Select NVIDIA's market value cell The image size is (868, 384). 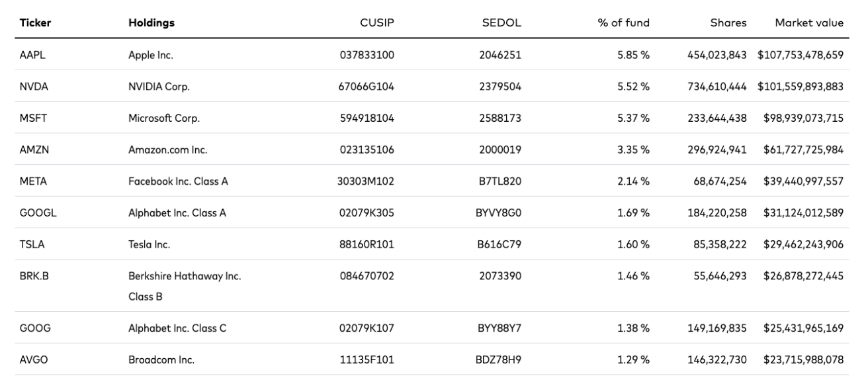click(801, 87)
